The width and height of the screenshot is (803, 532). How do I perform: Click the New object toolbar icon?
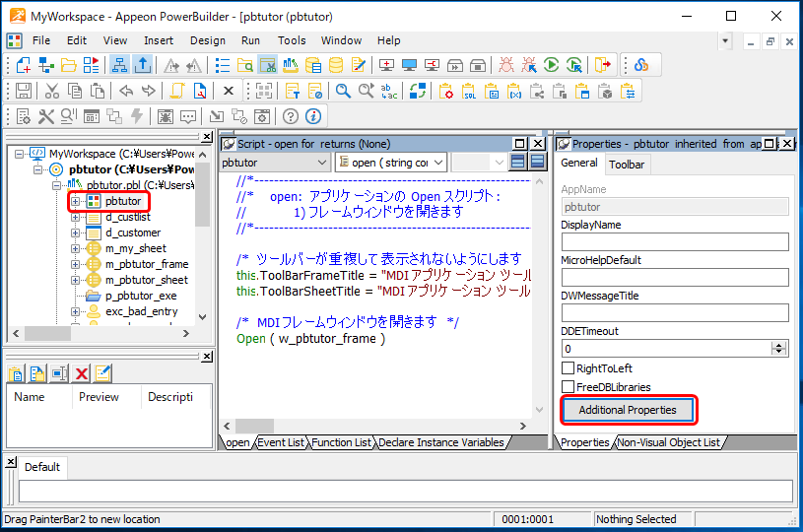[x=24, y=65]
